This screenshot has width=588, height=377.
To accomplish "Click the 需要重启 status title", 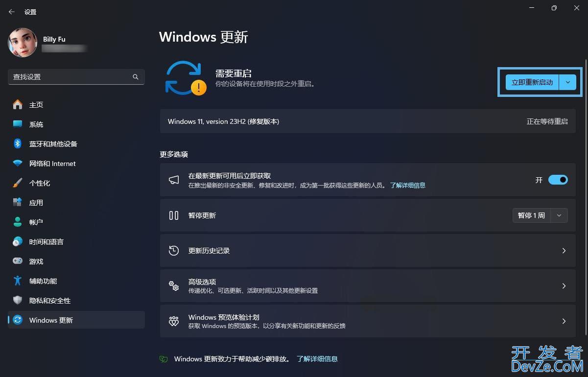I will (x=234, y=73).
